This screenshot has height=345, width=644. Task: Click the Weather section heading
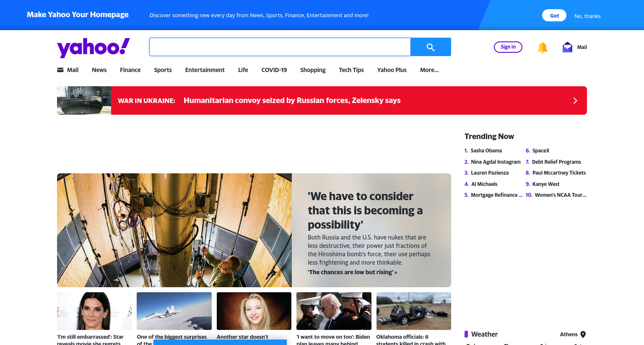click(484, 334)
